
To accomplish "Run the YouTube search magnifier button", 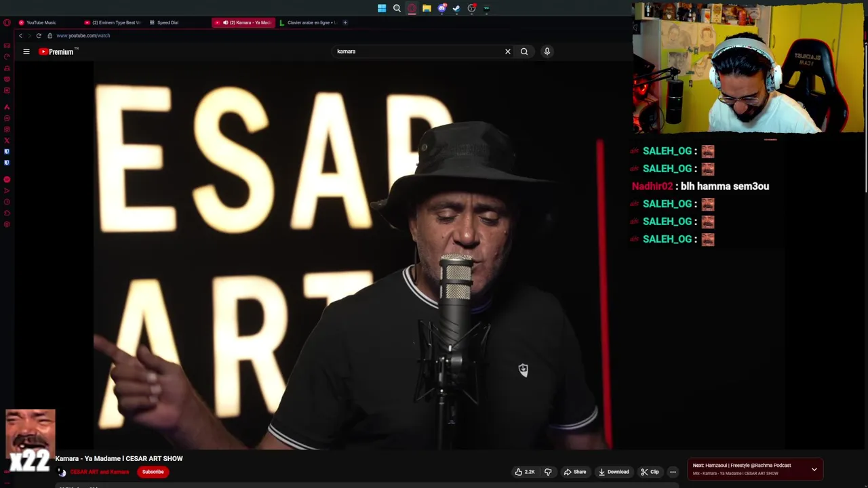I will coord(524,52).
